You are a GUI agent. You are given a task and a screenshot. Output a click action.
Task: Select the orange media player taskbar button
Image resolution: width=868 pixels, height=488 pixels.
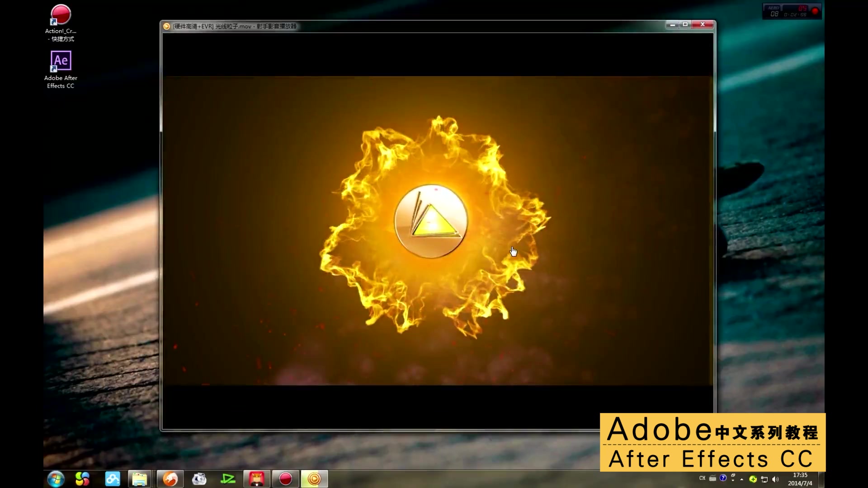[314, 479]
